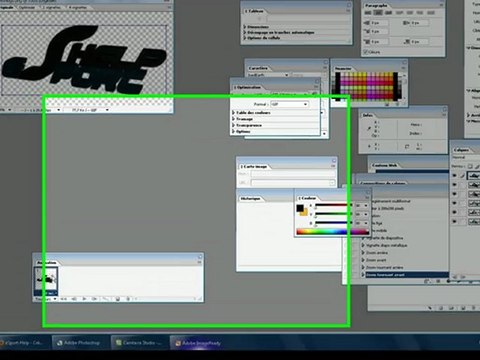Select the Compositions de calques tab

click(x=384, y=183)
